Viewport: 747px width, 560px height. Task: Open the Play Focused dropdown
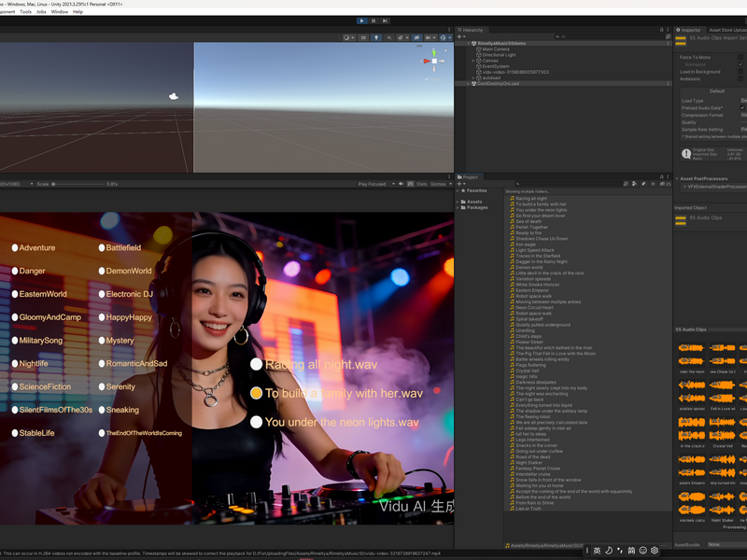click(x=376, y=184)
